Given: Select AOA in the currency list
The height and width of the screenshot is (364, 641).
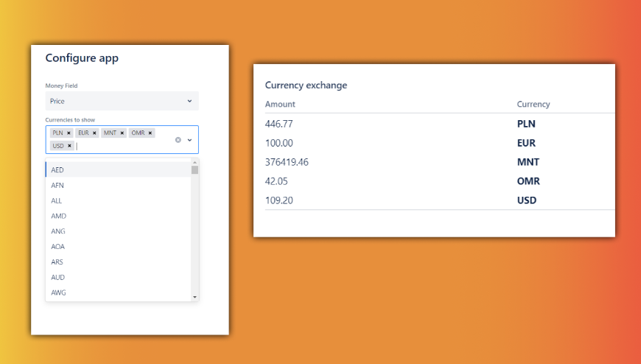Looking at the screenshot, I should click(x=118, y=247).
